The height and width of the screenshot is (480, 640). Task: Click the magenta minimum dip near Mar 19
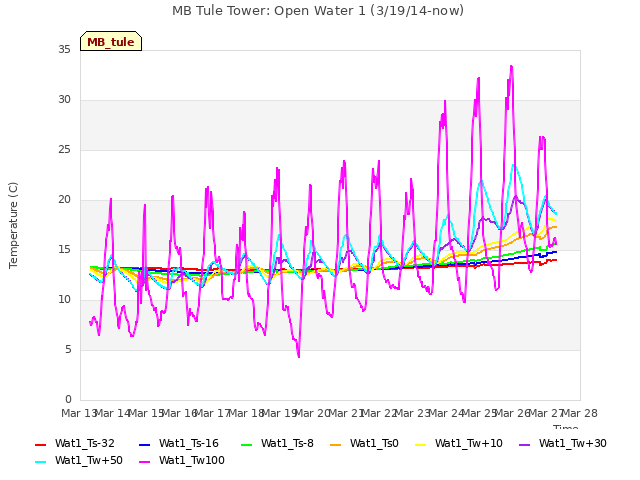(299, 356)
